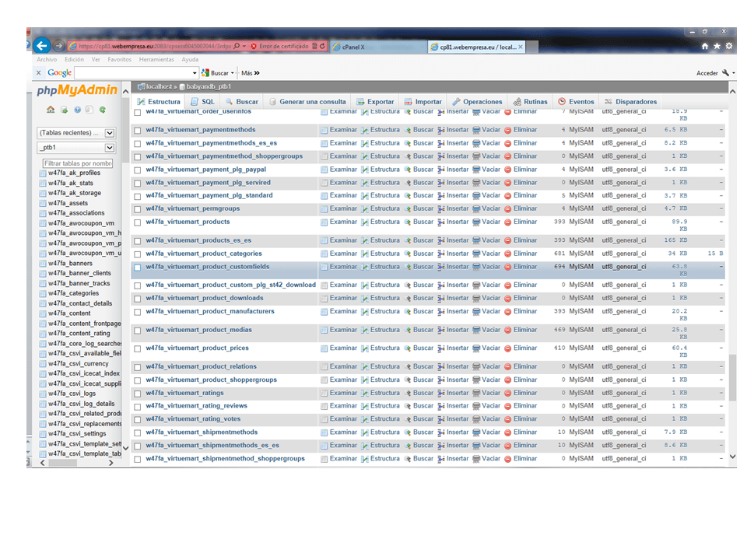Click babyandb_ptb1 breadcrumb link
Viewport: 747px width, 560px height.
209,86
